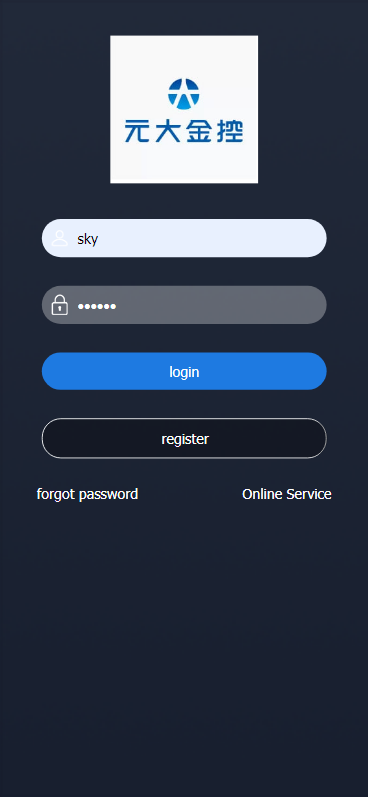368x797 pixels.
Task: Submit credentials with the blue login button
Action: tap(184, 371)
